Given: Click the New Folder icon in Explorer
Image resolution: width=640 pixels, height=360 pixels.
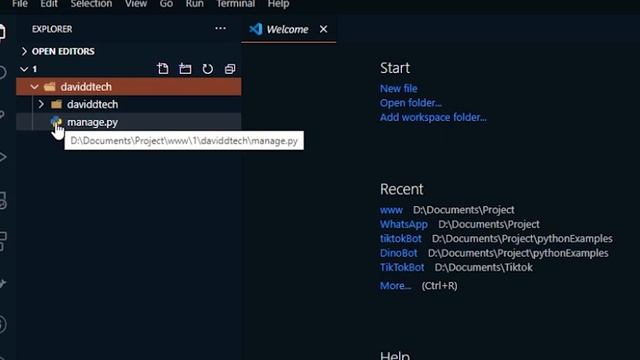Looking at the screenshot, I should click(185, 69).
